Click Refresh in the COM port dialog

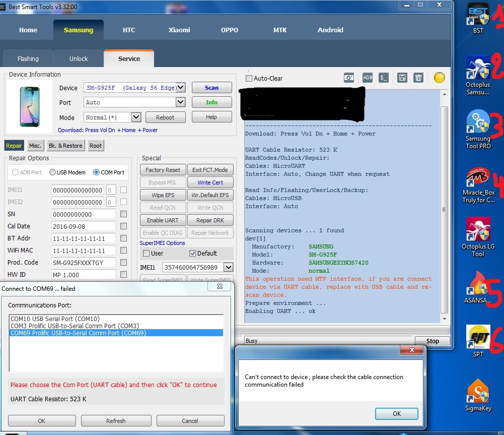click(116, 420)
